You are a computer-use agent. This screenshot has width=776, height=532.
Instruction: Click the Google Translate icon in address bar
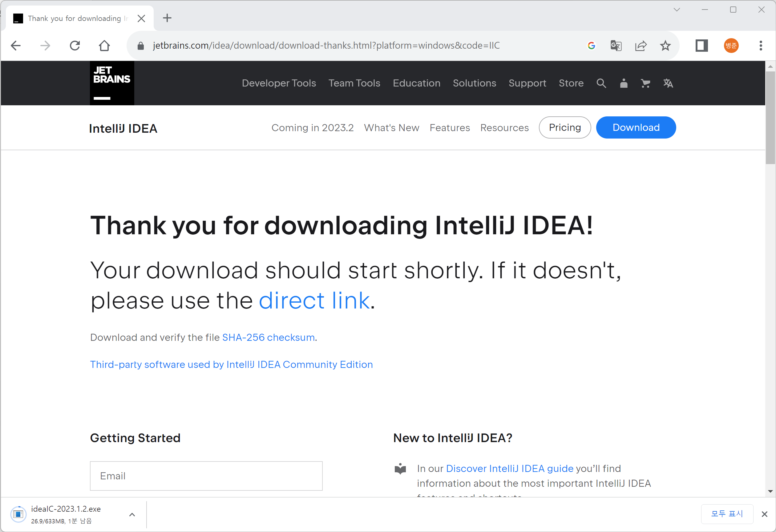click(x=616, y=45)
